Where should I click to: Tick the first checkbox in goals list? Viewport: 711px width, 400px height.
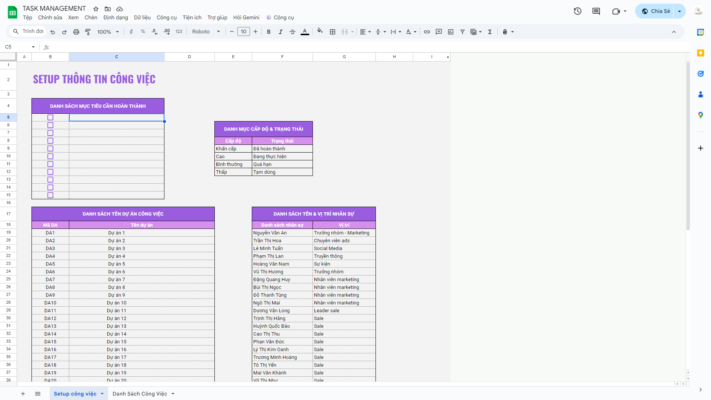tap(50, 118)
